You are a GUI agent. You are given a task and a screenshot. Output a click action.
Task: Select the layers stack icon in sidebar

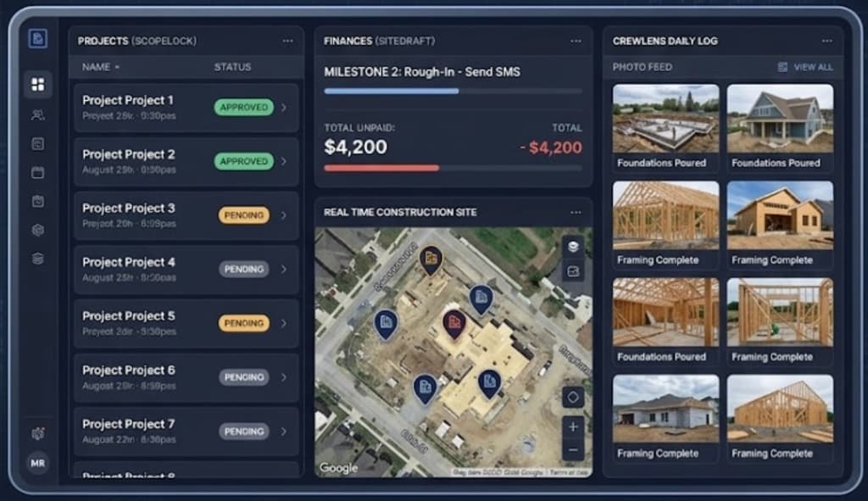[37, 259]
